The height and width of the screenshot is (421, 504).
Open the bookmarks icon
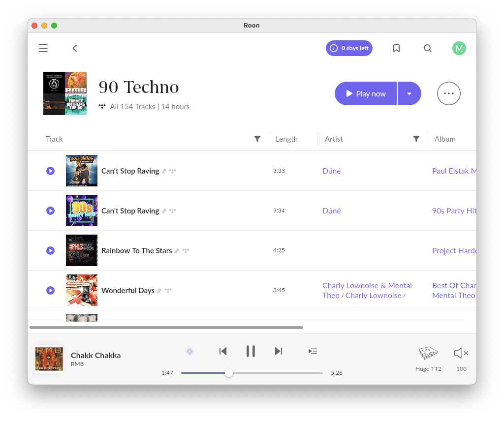click(396, 48)
